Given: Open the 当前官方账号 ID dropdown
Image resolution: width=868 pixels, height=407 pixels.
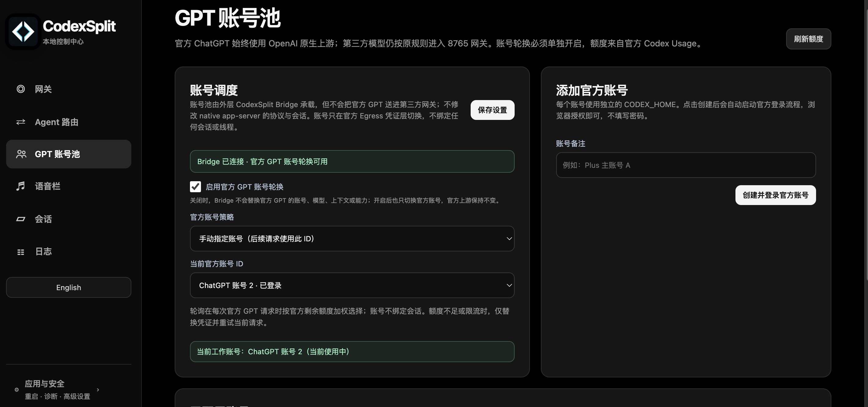Looking at the screenshot, I should pyautogui.click(x=352, y=285).
